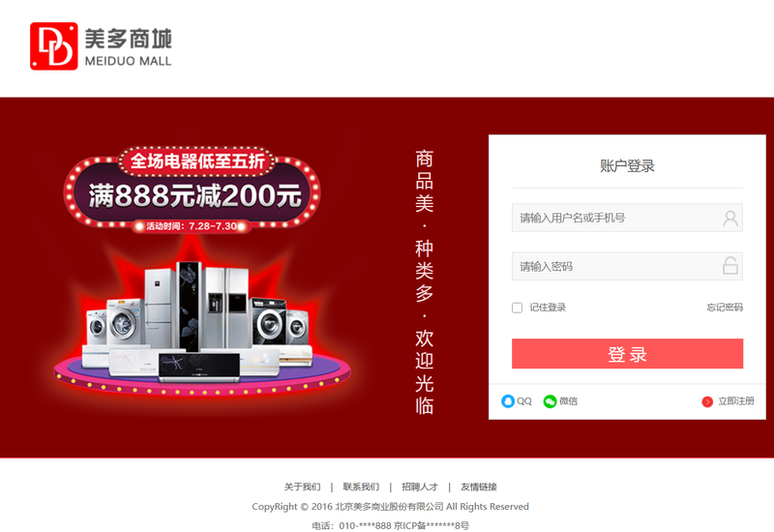Click the Meiduo Mall red logo

point(54,45)
